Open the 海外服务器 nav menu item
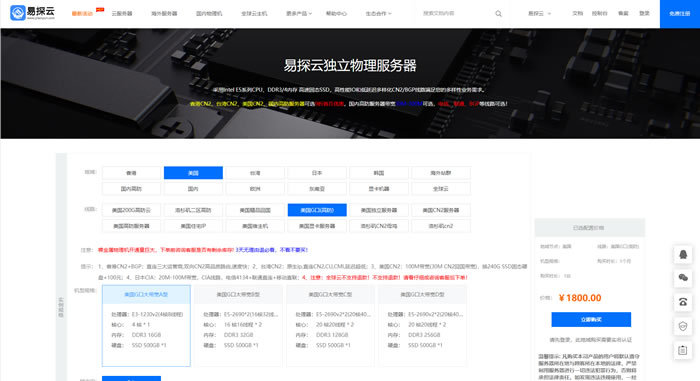 click(164, 14)
